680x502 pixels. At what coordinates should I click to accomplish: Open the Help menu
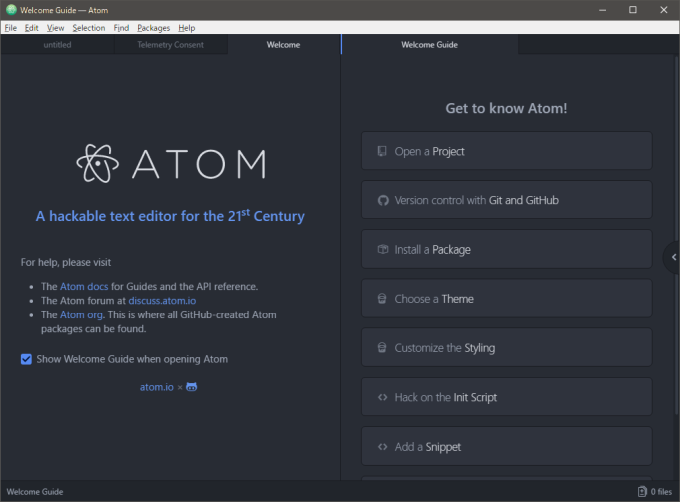187,28
